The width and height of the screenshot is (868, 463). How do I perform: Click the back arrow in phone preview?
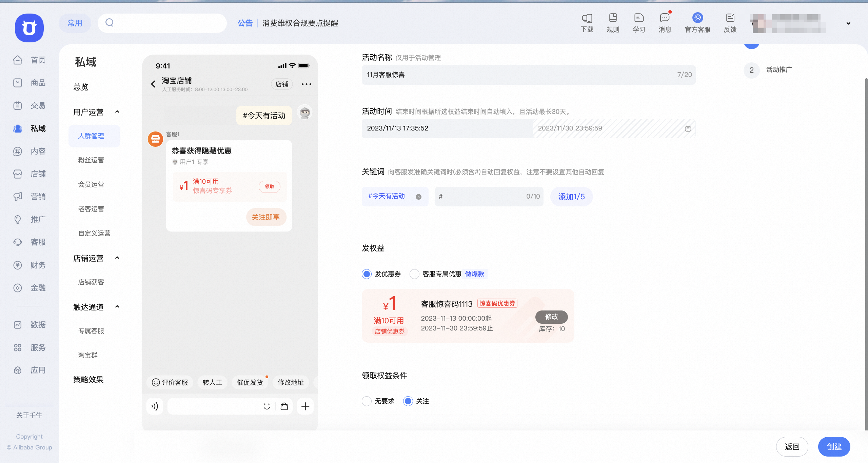coord(153,84)
